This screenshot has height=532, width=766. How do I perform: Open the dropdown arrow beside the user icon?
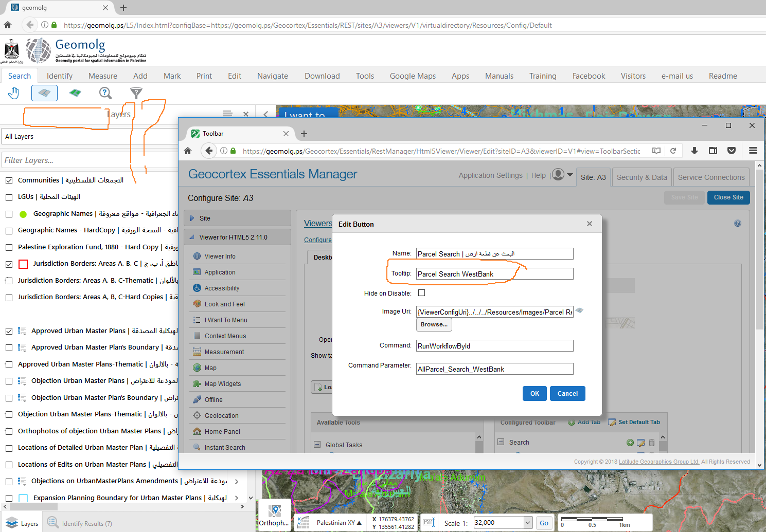click(570, 175)
